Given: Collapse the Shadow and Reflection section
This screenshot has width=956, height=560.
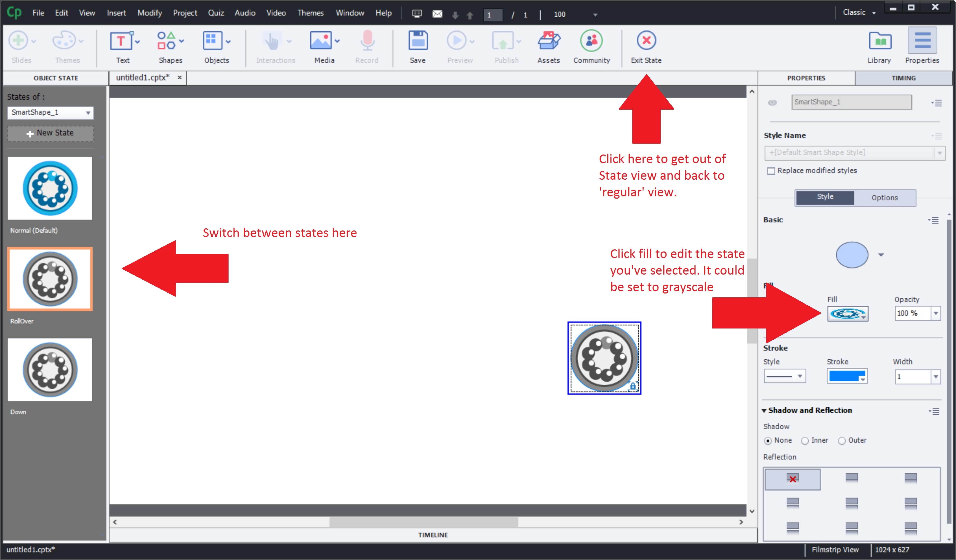Looking at the screenshot, I should (x=764, y=411).
